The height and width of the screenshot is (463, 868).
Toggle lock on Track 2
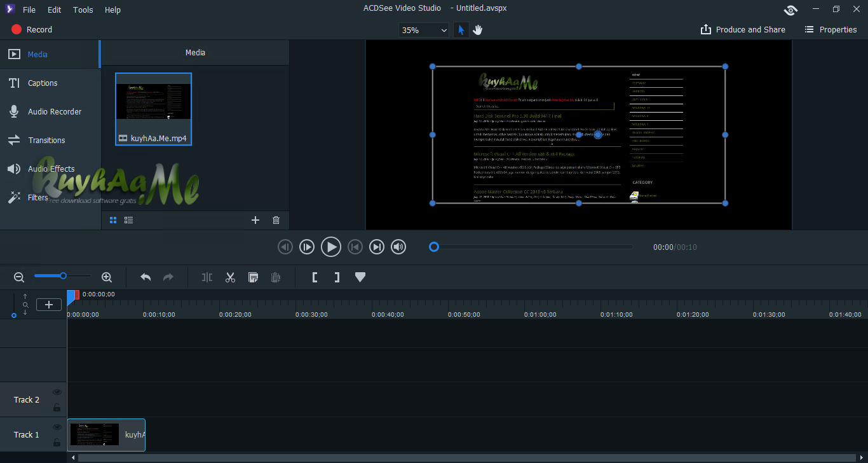[57, 408]
